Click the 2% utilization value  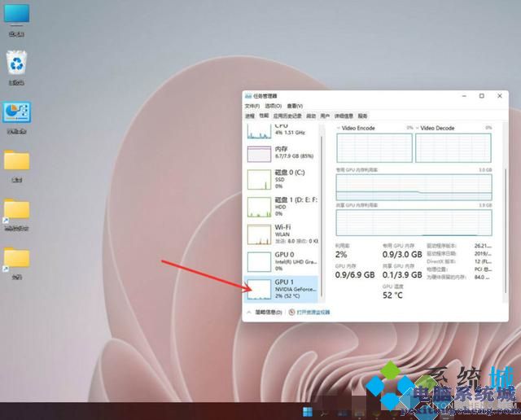tap(341, 255)
